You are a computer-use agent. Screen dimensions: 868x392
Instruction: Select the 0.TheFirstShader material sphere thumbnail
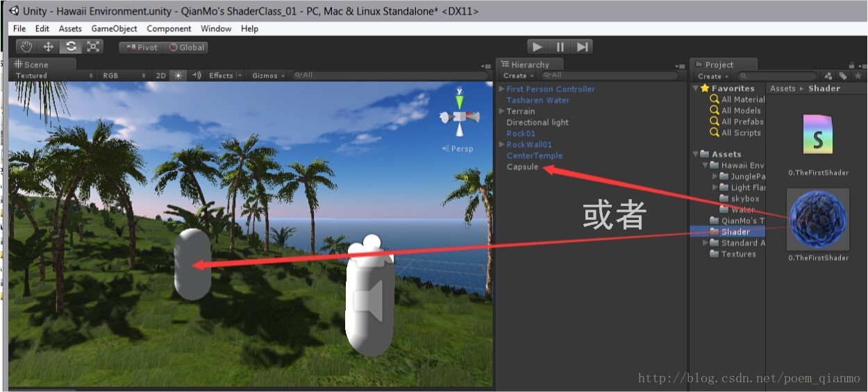(x=818, y=219)
